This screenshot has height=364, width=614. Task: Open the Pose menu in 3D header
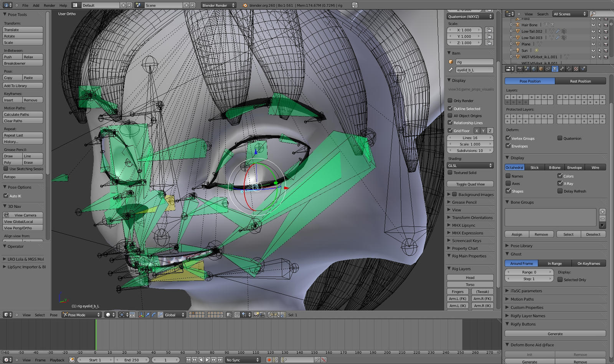click(54, 315)
